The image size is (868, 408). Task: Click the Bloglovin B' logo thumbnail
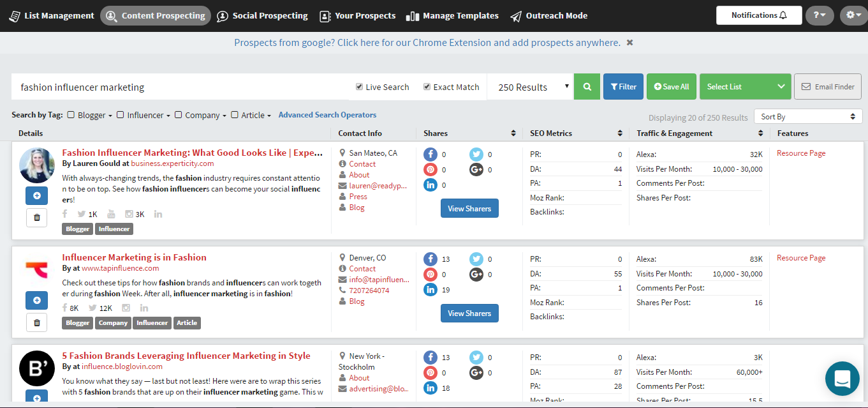point(36,368)
